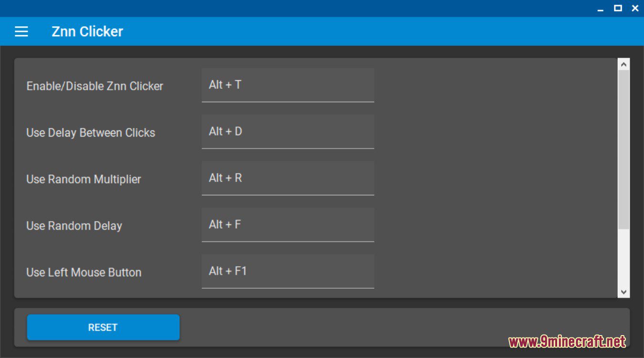The image size is (644, 358).
Task: Edit the Enable/Disable Znn Clicker hotkey field
Action: click(288, 85)
